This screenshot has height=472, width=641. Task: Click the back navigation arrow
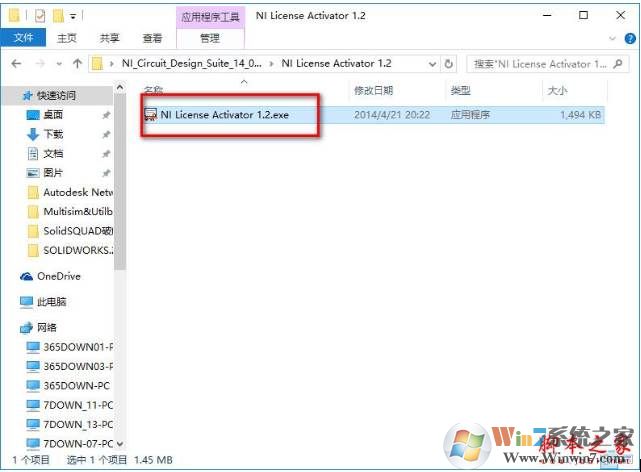(x=17, y=64)
